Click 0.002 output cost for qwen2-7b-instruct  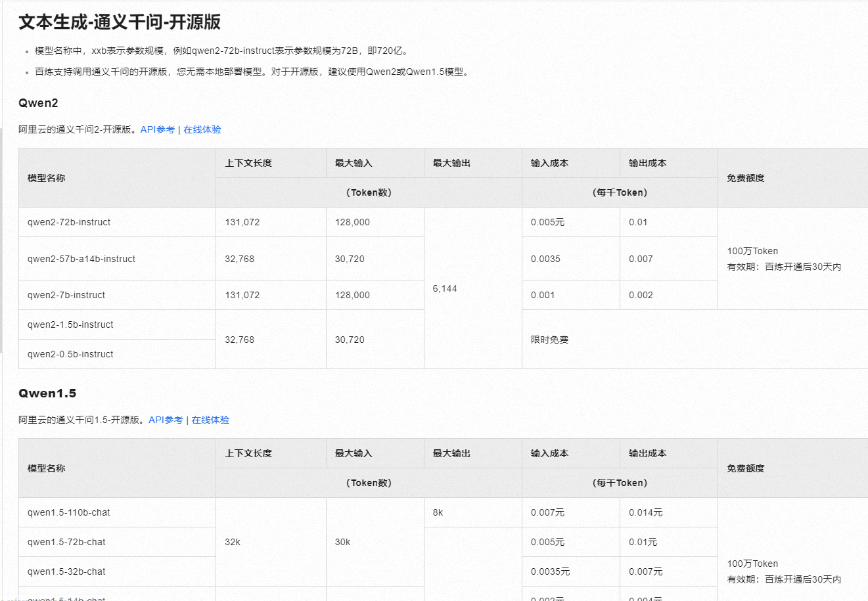tap(641, 295)
